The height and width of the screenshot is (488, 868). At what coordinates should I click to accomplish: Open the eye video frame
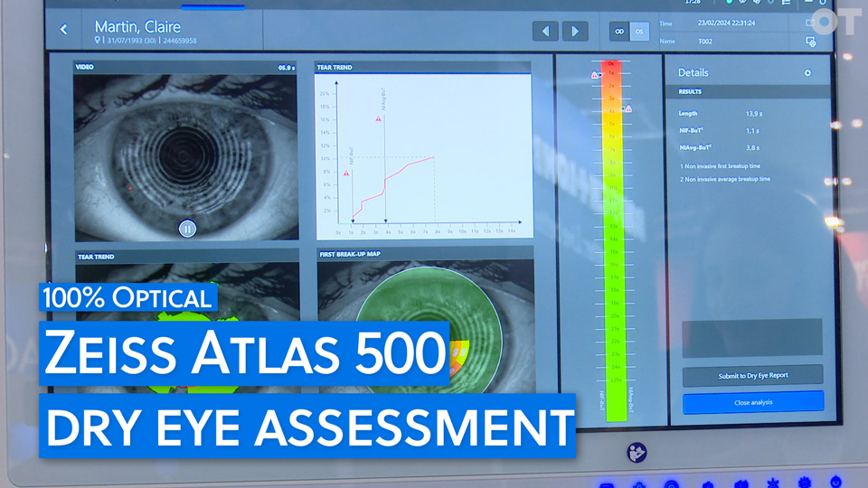pyautogui.click(x=186, y=157)
